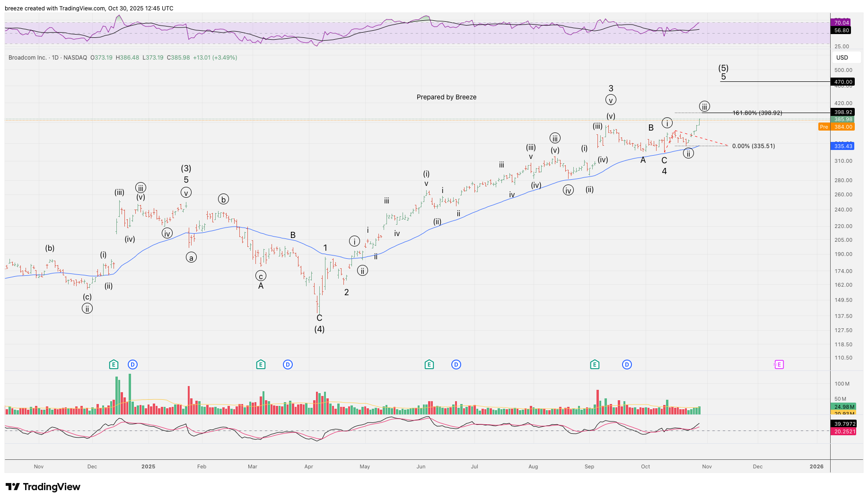This screenshot has height=501, width=868.
Task: Click the open value O373.19
Action: click(x=101, y=58)
